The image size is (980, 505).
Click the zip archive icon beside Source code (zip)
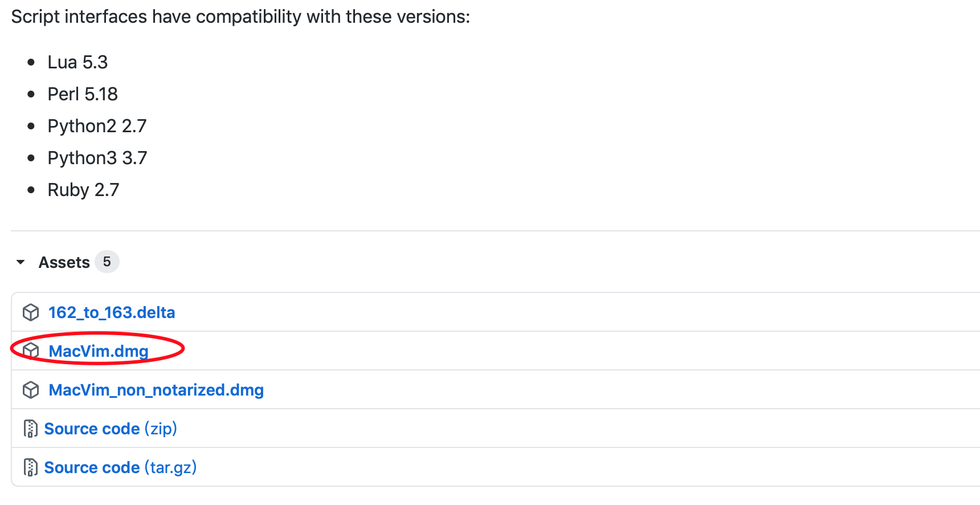click(x=30, y=428)
